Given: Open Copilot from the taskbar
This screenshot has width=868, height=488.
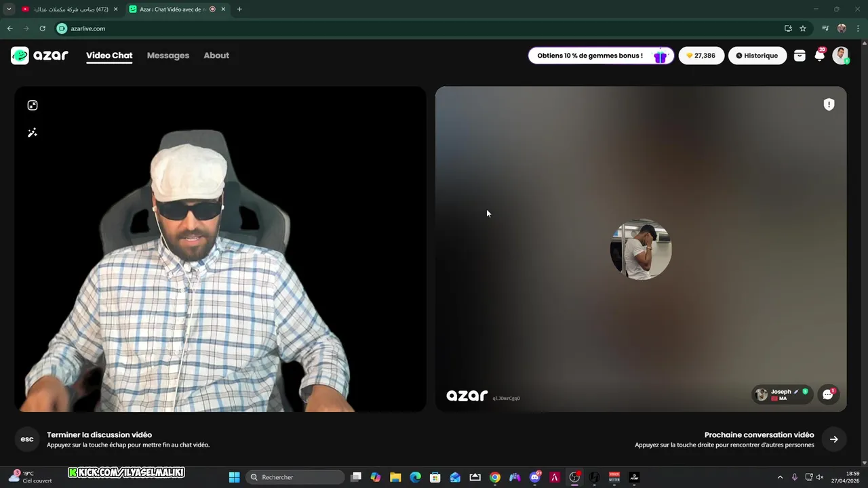Looking at the screenshot, I should point(376,477).
